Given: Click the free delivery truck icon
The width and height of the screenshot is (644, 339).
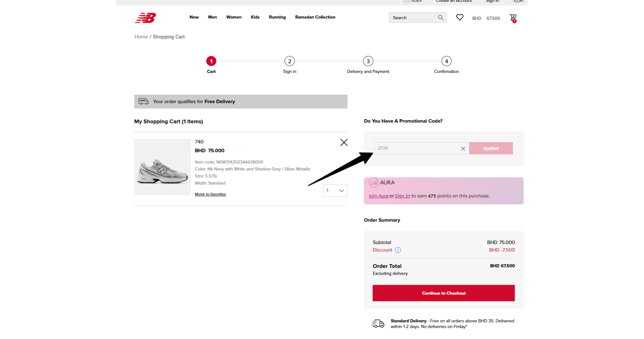Looking at the screenshot, I should [x=144, y=101].
